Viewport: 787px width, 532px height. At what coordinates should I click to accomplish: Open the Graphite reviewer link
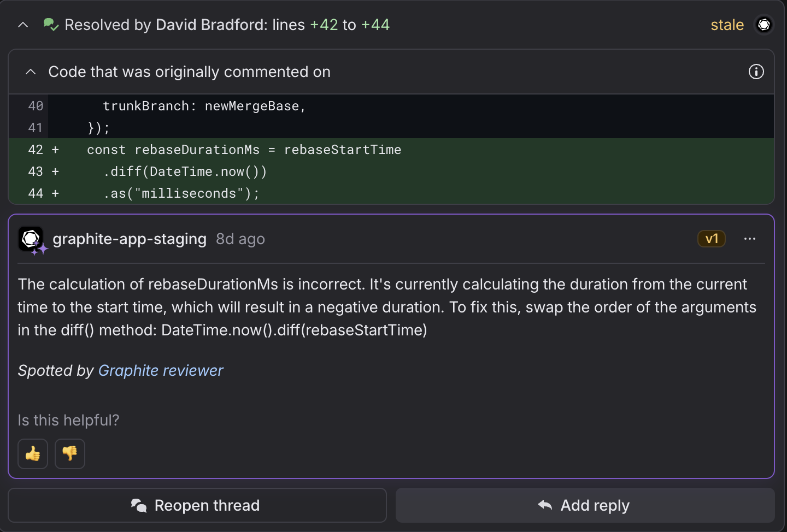click(161, 370)
